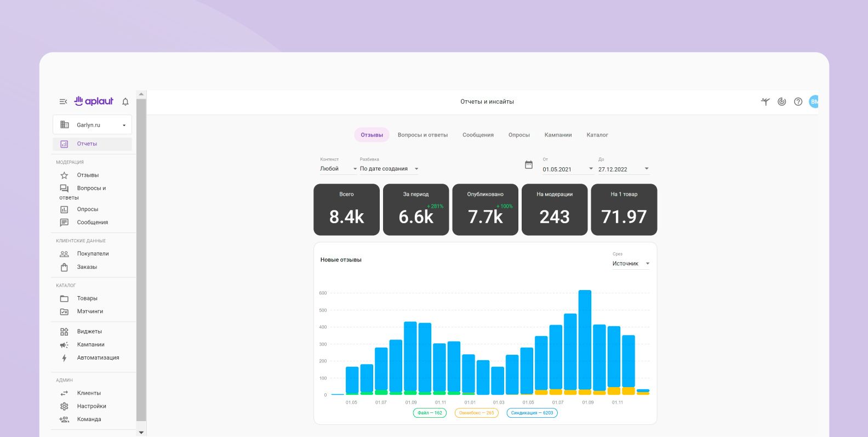Screen dimensions: 868x437
Task: Open the Срез Источник dropdown
Action: [631, 264]
